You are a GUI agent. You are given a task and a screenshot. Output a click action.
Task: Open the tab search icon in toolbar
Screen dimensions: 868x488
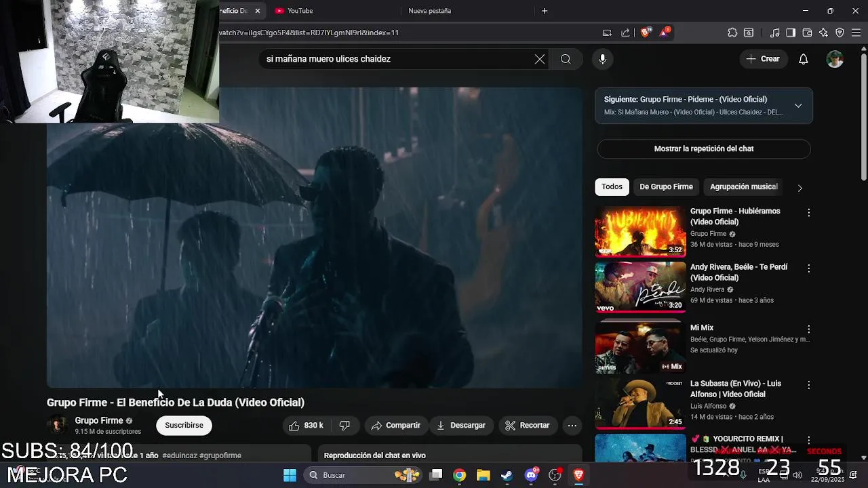pos(749,33)
